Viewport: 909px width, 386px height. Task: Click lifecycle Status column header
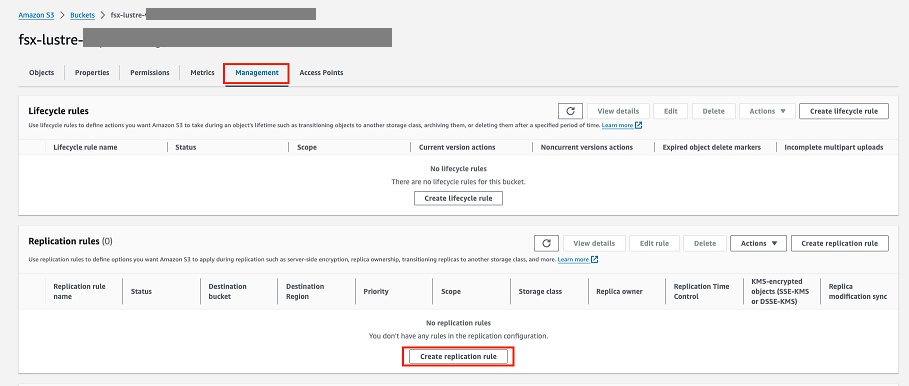[186, 147]
